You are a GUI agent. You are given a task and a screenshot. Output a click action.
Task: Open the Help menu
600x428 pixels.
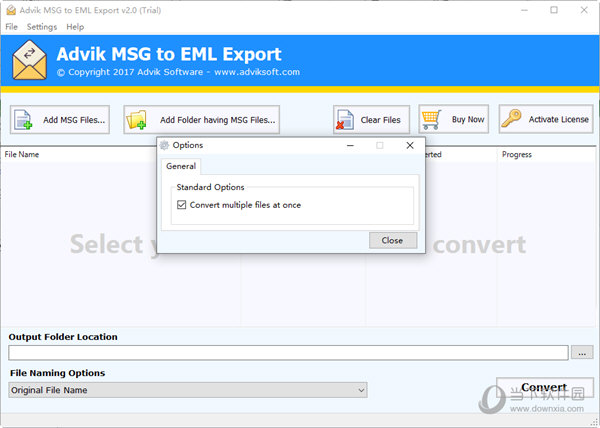[x=75, y=27]
